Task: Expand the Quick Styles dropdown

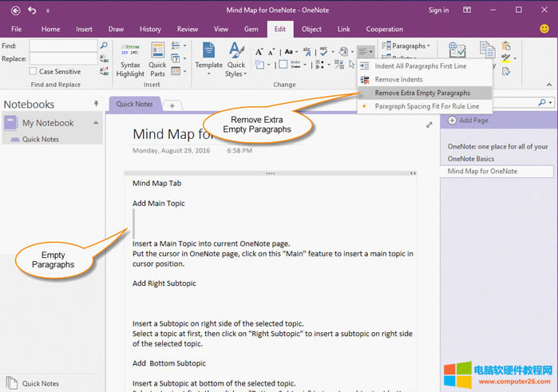Action: [235, 60]
